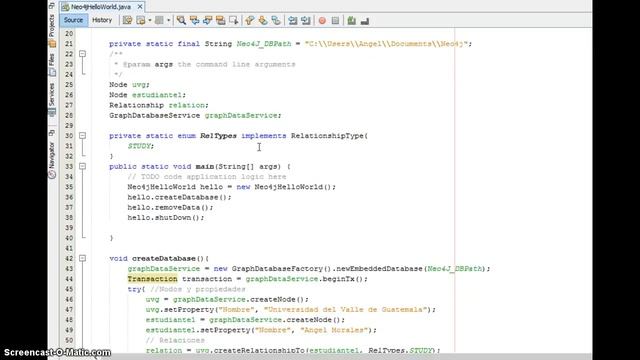This screenshot has height=360, width=640.
Task: Click Find Next Occurrence icon
Action: click(207, 20)
